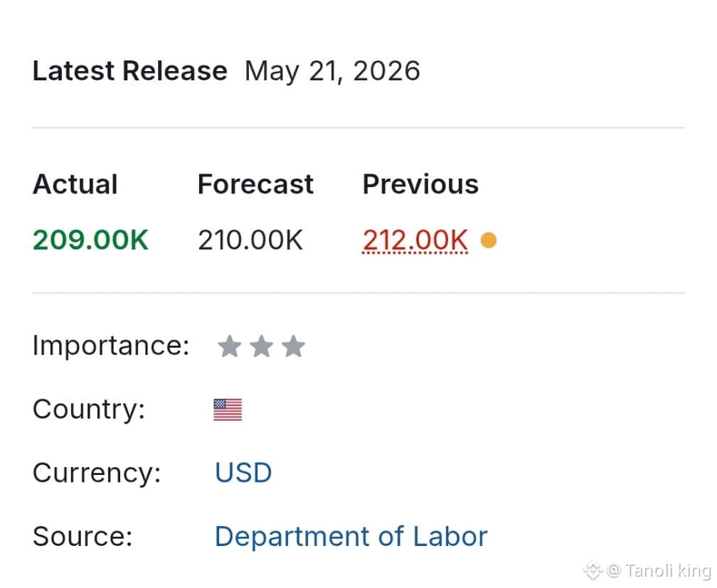Click the first importance star

229,346
